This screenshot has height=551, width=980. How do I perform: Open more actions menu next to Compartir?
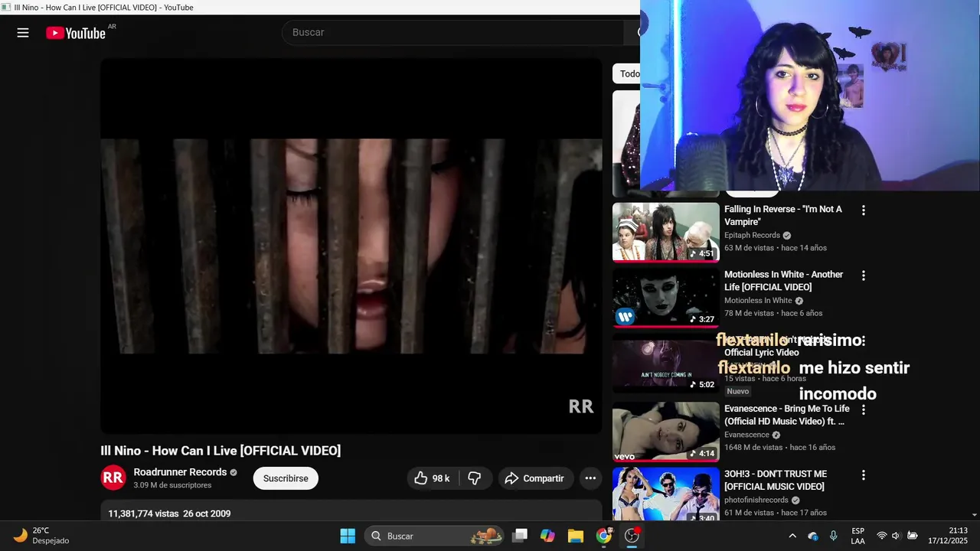click(590, 478)
